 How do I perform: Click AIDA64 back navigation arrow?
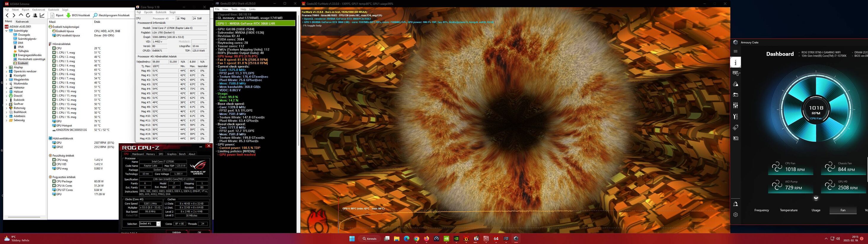point(7,15)
